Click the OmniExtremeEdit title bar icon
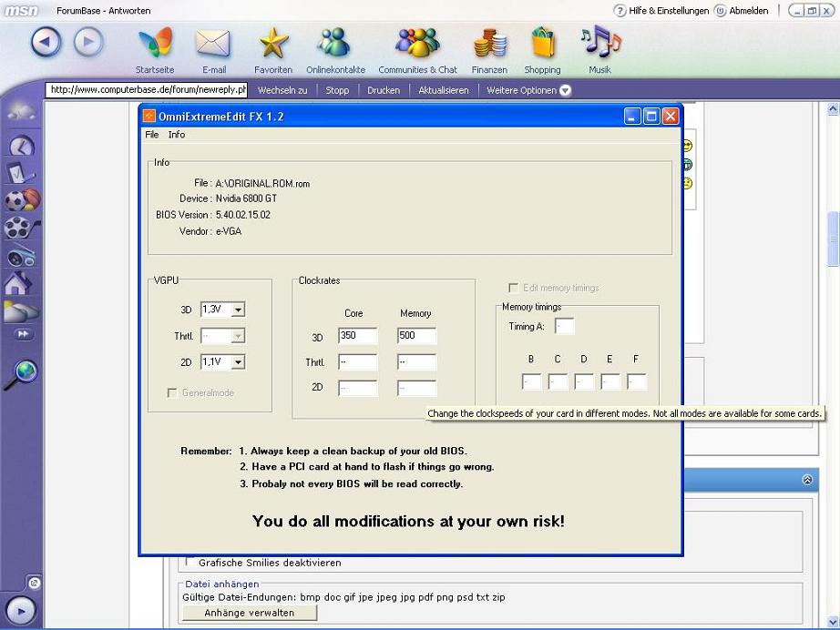 click(x=149, y=117)
